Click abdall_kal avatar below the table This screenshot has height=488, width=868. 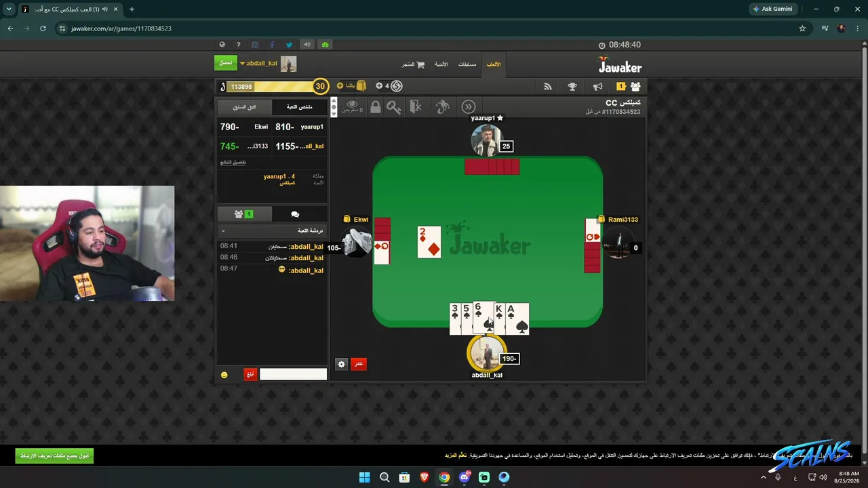pos(486,353)
